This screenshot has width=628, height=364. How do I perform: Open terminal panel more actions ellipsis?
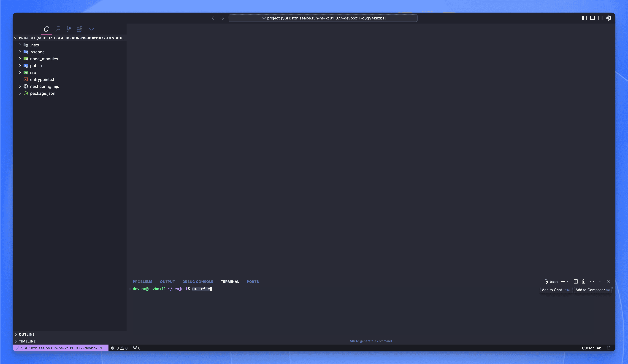pos(592,282)
